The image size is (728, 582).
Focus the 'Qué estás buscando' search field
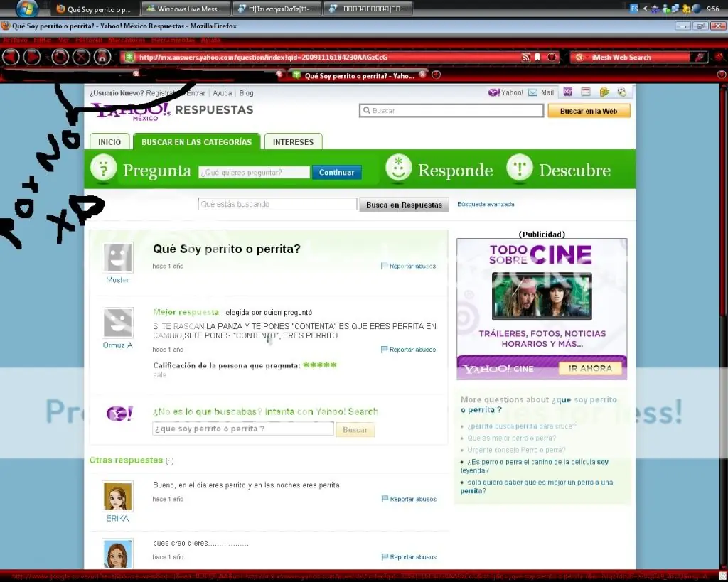(278, 204)
